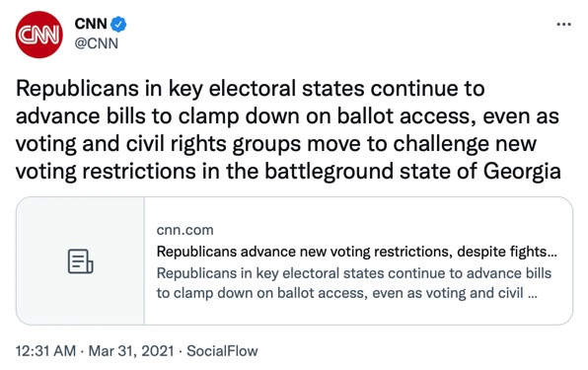Open the SocialFlow source label
The width and height of the screenshot is (588, 370).
(222, 351)
